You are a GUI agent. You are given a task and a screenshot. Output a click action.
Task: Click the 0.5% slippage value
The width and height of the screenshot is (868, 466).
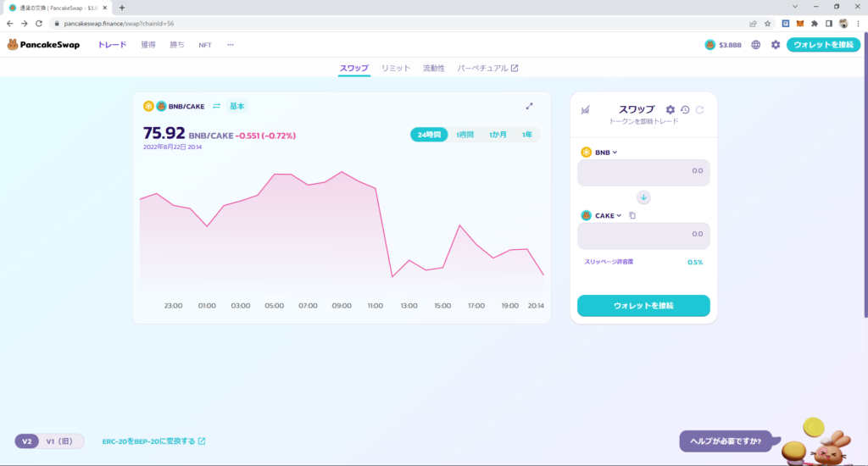click(695, 263)
